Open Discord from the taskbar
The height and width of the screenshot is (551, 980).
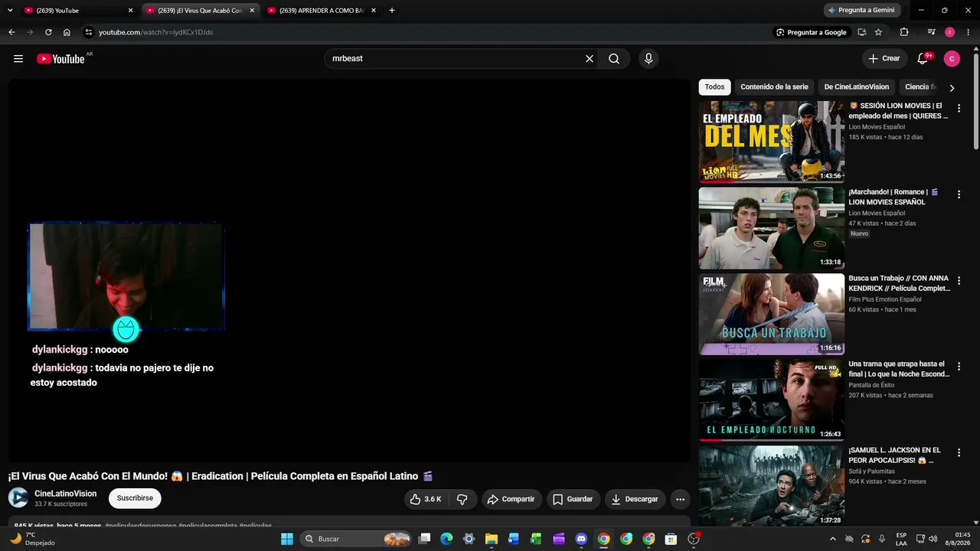coord(581,539)
